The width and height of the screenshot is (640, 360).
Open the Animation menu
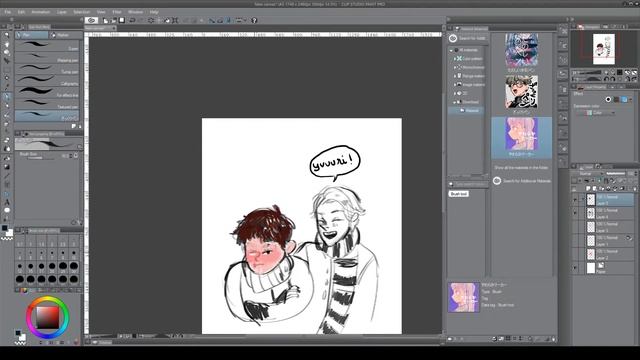click(x=41, y=12)
